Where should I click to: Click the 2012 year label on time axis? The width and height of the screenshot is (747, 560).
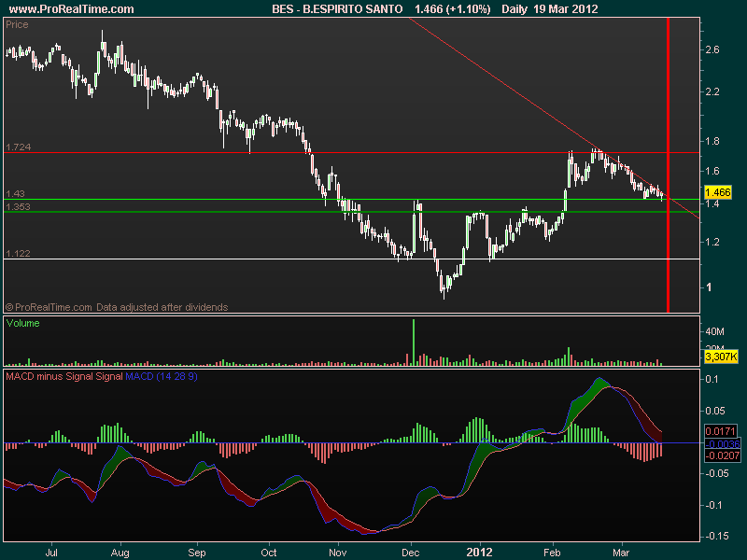pos(479,553)
